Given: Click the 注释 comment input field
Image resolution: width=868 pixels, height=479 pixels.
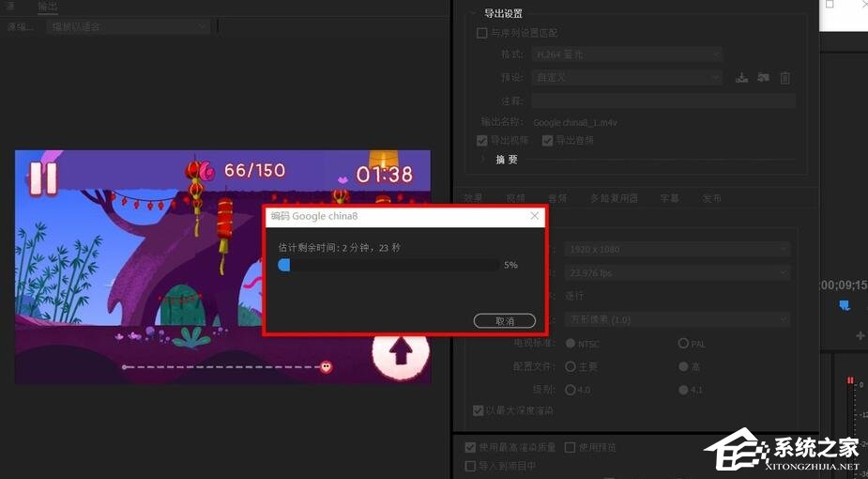Looking at the screenshot, I should (x=663, y=100).
